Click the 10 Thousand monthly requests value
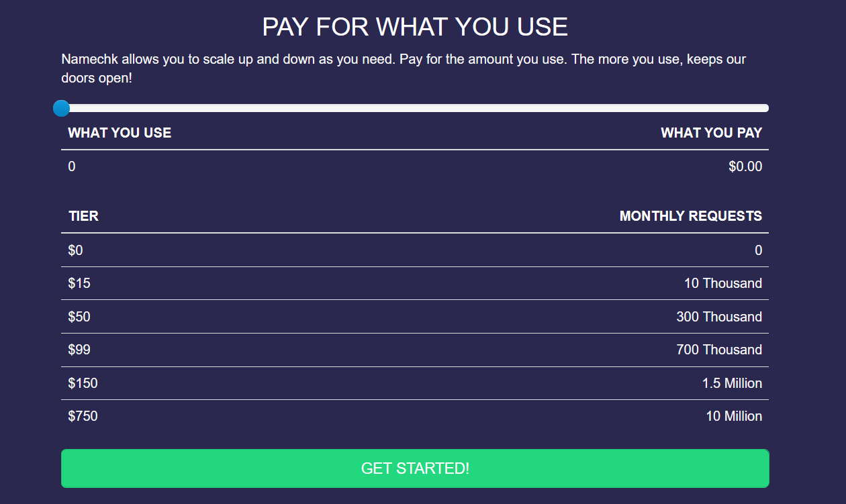This screenshot has height=504, width=846. 722,283
